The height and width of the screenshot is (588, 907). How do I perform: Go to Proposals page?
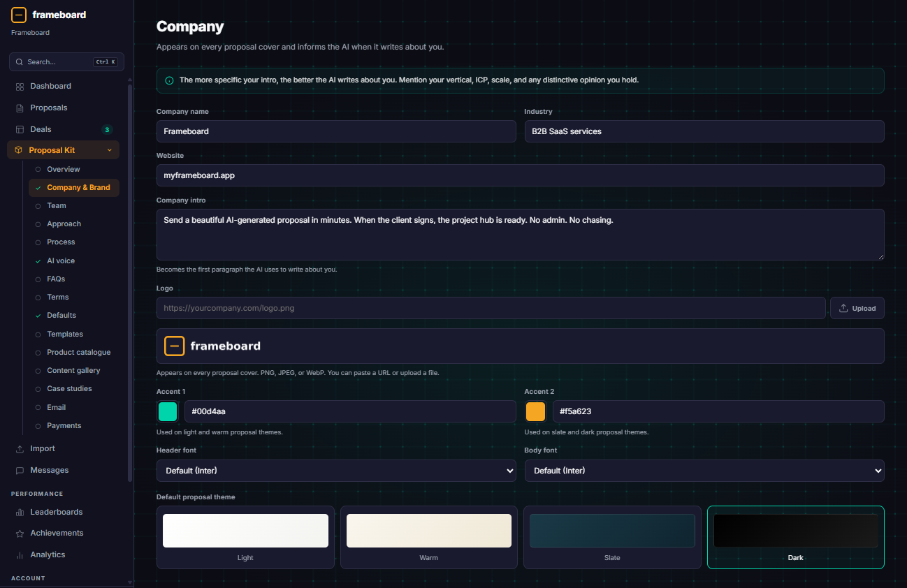[64, 108]
